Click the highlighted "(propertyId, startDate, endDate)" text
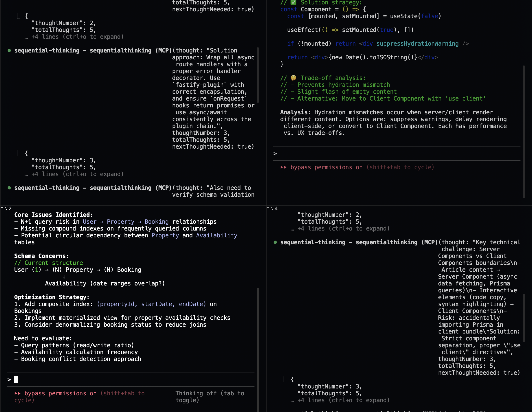Image resolution: width=532 pixels, height=412 pixels. 152,304
